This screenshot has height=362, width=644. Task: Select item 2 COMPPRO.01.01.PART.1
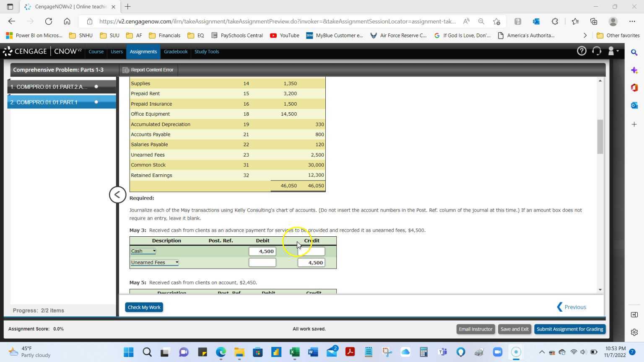62,102
